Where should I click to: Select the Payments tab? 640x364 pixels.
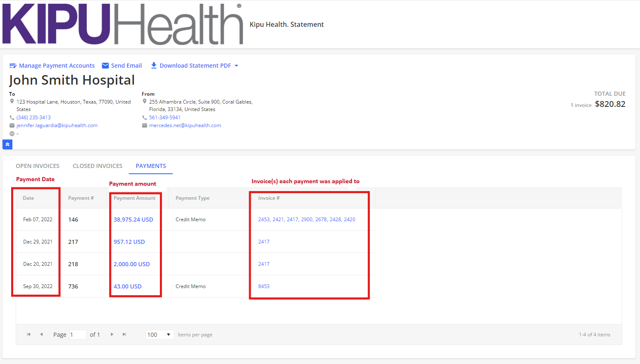coord(150,165)
